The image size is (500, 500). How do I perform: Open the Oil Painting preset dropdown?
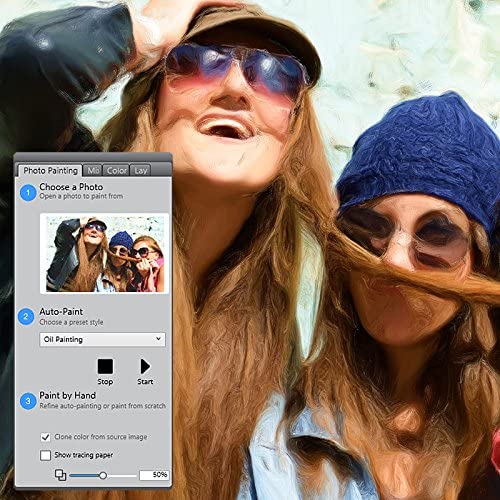(102, 340)
